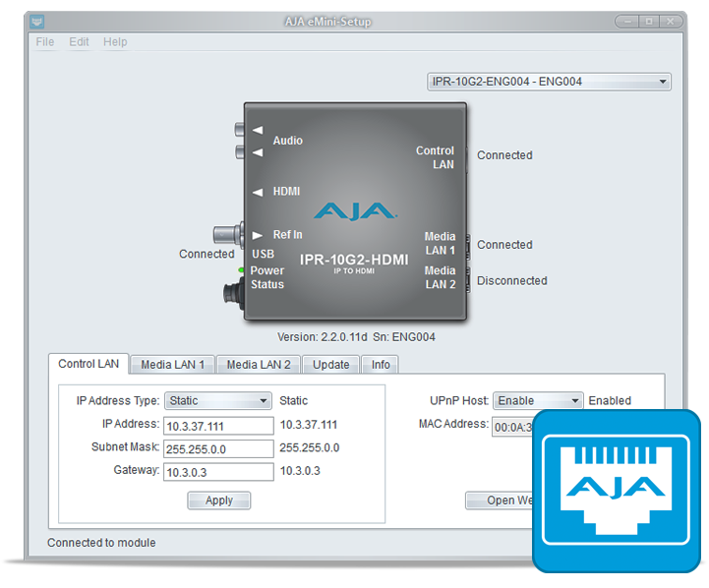709x588 pixels.
Task: Open the File menu
Action: (45, 42)
